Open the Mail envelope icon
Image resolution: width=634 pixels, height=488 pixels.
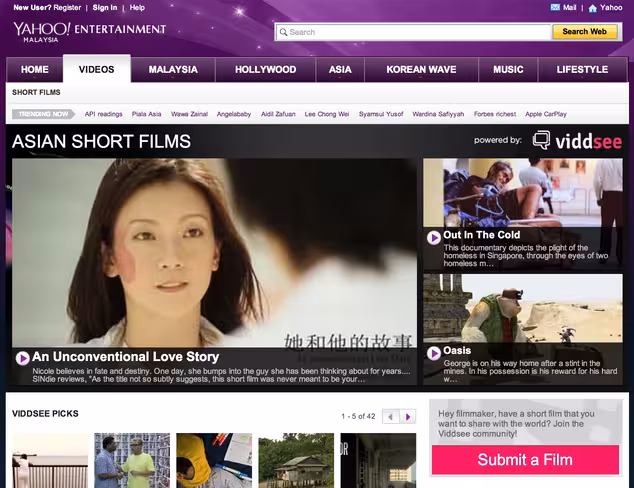[555, 7]
